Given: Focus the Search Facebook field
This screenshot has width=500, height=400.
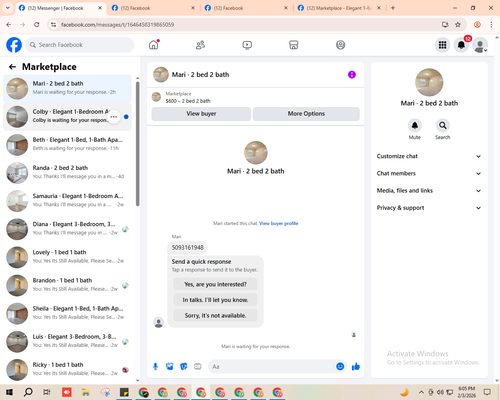Looking at the screenshot, I should (x=80, y=45).
